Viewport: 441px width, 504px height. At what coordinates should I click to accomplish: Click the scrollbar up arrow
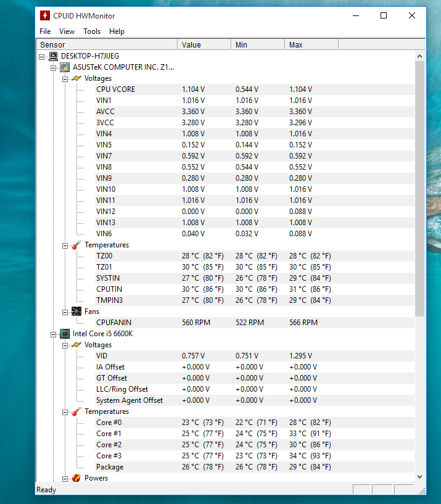[x=419, y=56]
